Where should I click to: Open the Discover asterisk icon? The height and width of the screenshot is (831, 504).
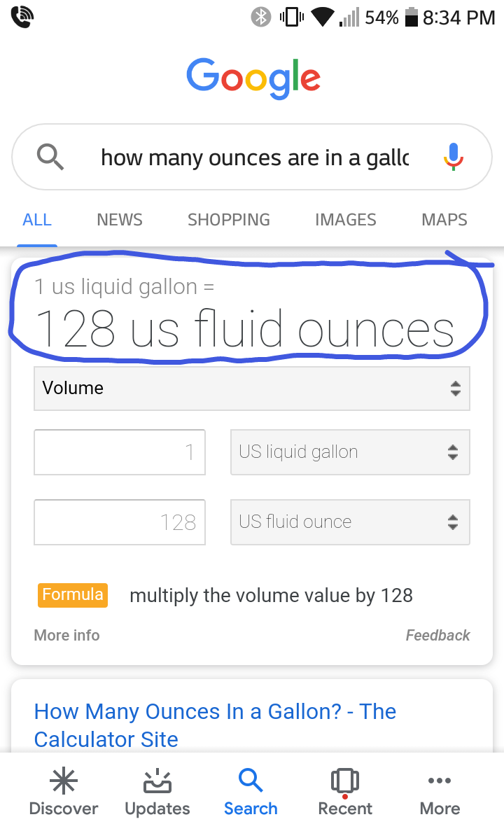click(x=64, y=781)
